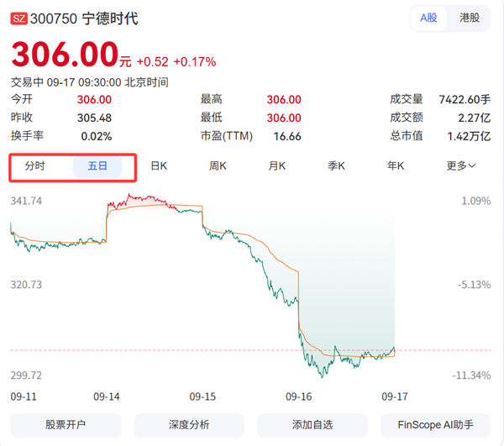Switch to 港股 market toggle
Image resolution: width=504 pixels, height=446 pixels.
pos(470,18)
